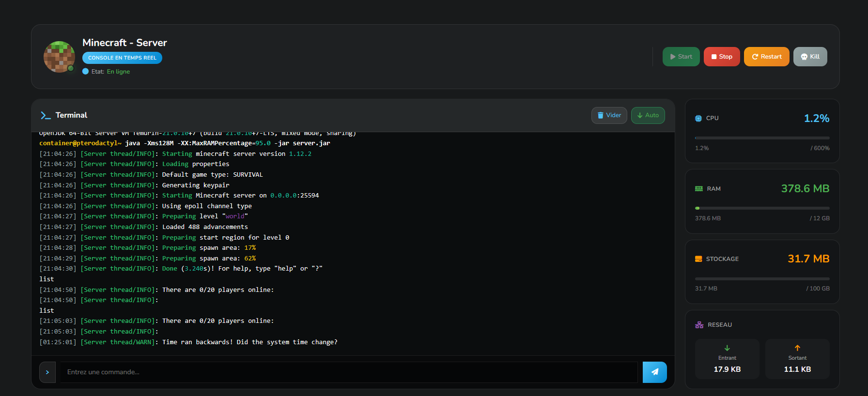Click the command prompt chevron icon

coord(47,372)
